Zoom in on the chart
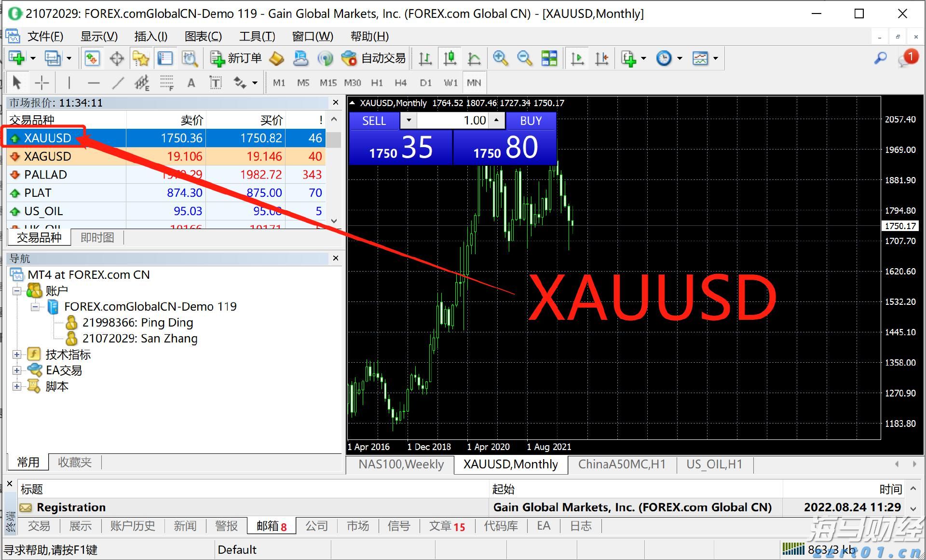 [x=501, y=58]
